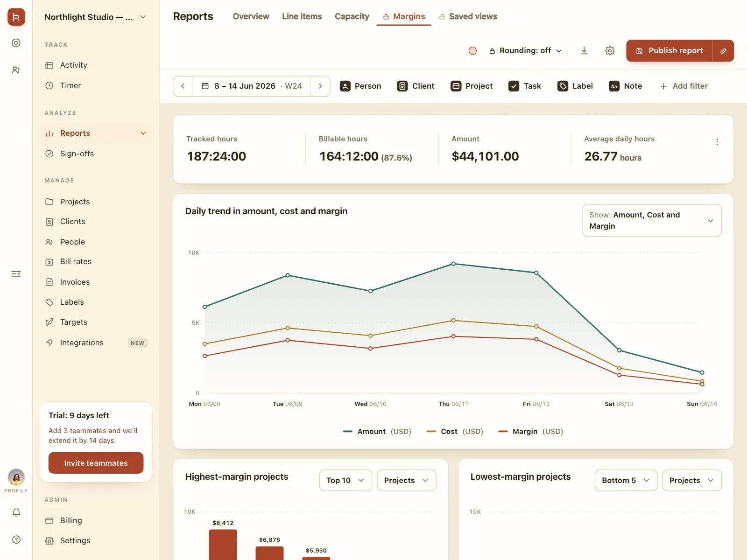Viewport: 747px width, 560px height.
Task: Select the Margins tab
Action: tap(404, 17)
